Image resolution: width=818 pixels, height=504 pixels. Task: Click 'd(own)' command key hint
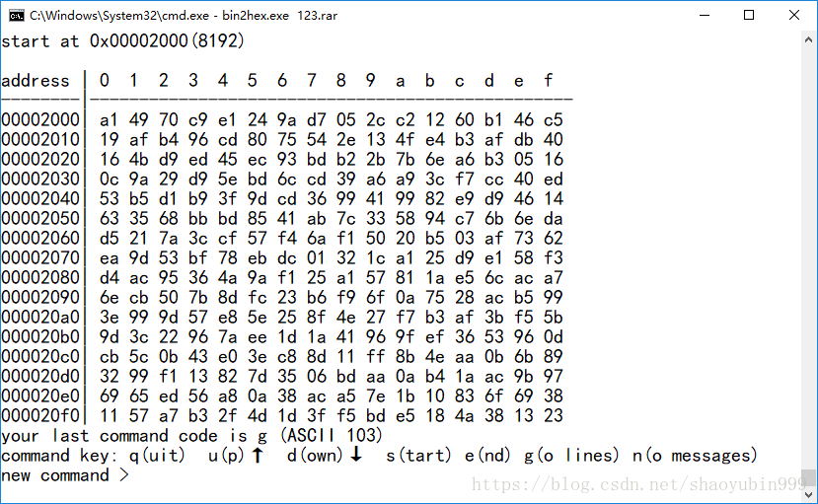click(x=315, y=456)
